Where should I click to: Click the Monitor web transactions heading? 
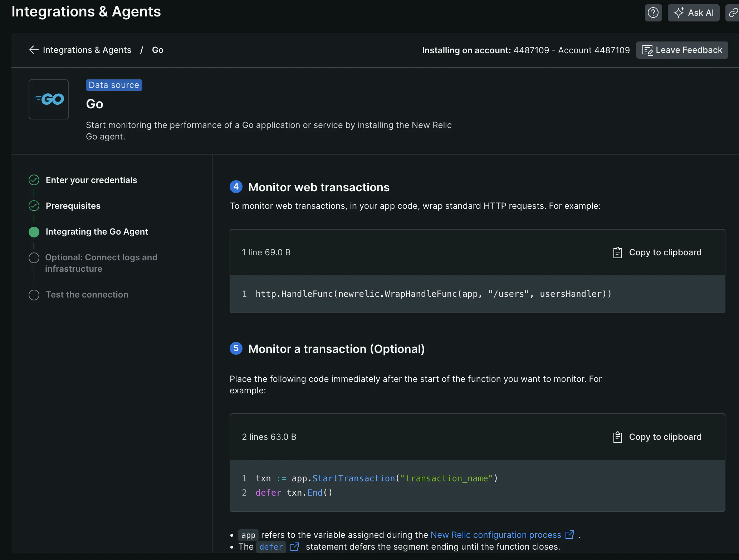(x=319, y=187)
